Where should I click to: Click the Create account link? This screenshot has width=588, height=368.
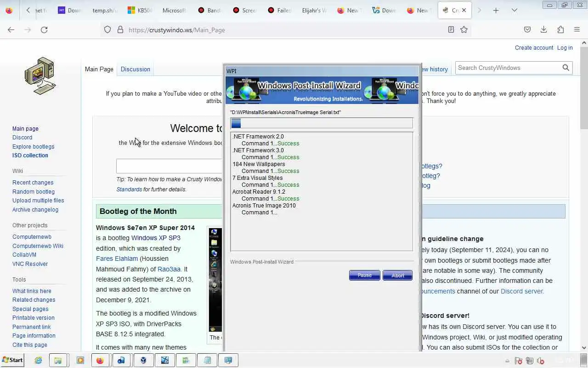pyautogui.click(x=534, y=48)
